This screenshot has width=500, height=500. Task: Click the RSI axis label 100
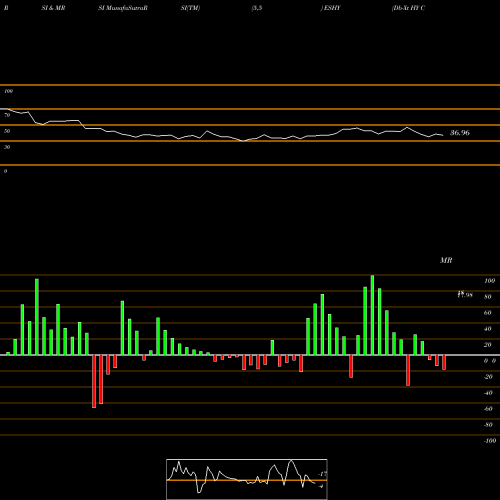8,91
